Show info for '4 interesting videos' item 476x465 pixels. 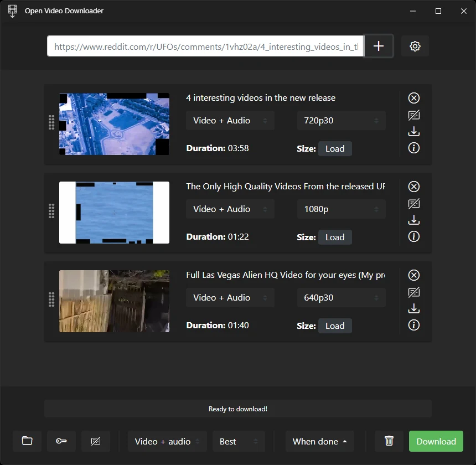pos(414,148)
